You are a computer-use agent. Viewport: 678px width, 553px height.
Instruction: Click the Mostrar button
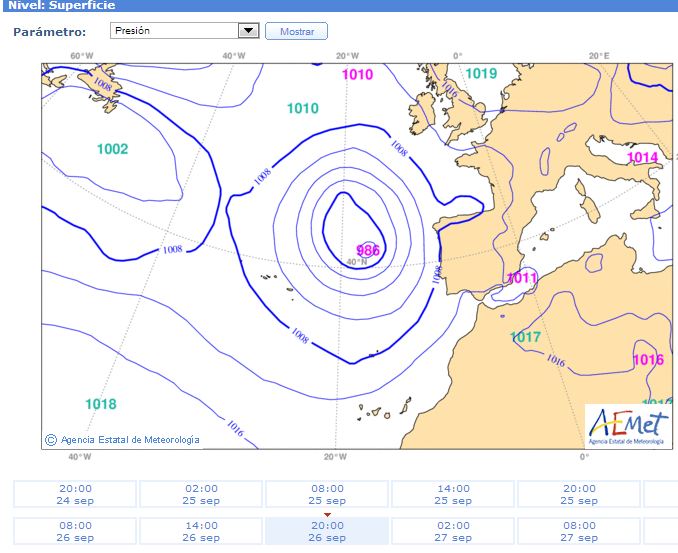[x=296, y=31]
